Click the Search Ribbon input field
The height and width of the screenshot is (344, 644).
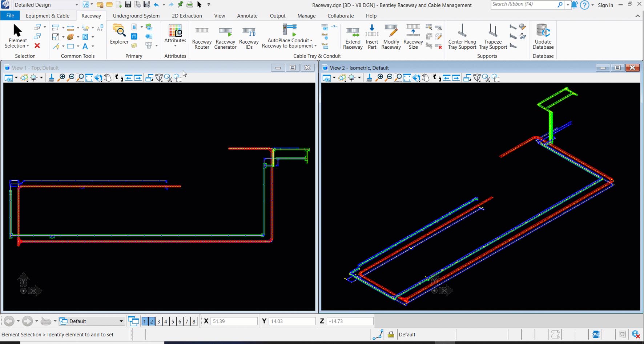[x=523, y=4]
